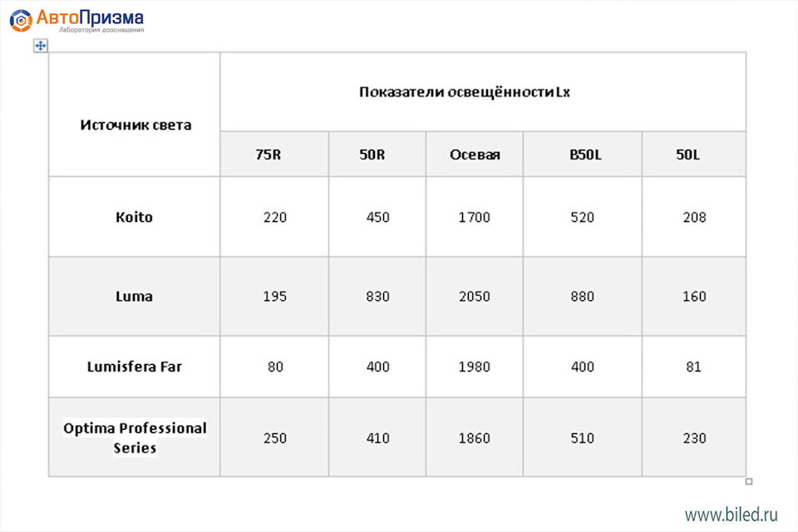Click the table move handle icon
This screenshot has height=532, width=798.
(x=41, y=46)
